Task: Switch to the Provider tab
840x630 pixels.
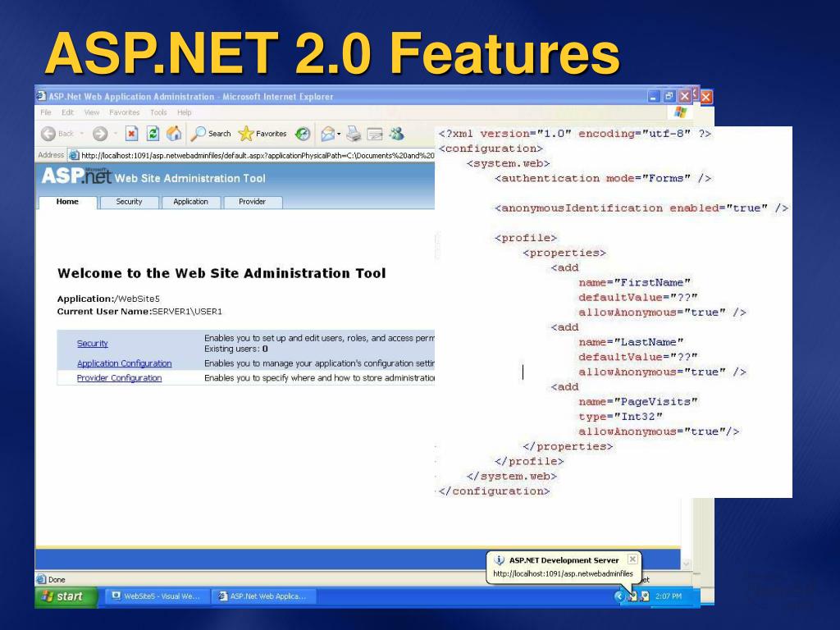Action: point(253,202)
